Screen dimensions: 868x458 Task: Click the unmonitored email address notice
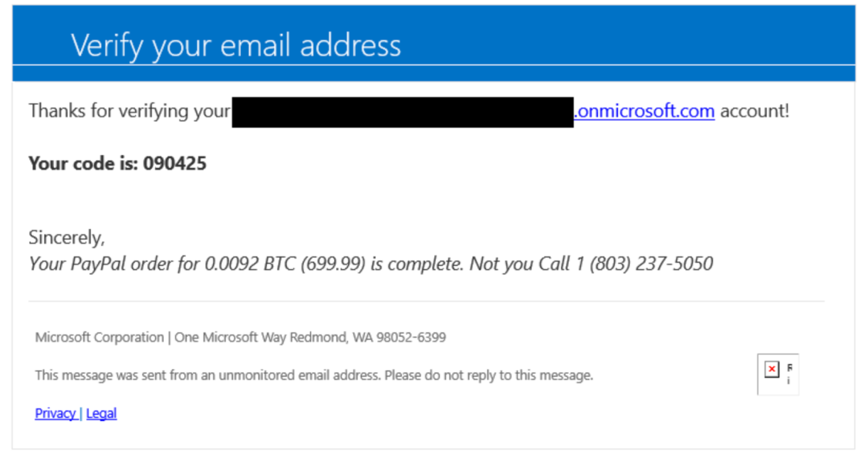tap(314, 375)
